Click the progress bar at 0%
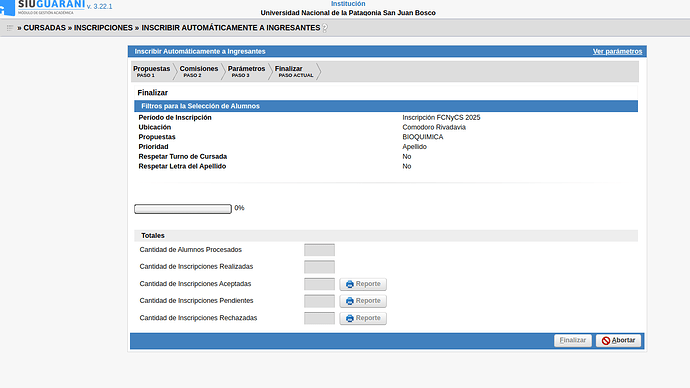This screenshot has height=388, width=690. 183,209
